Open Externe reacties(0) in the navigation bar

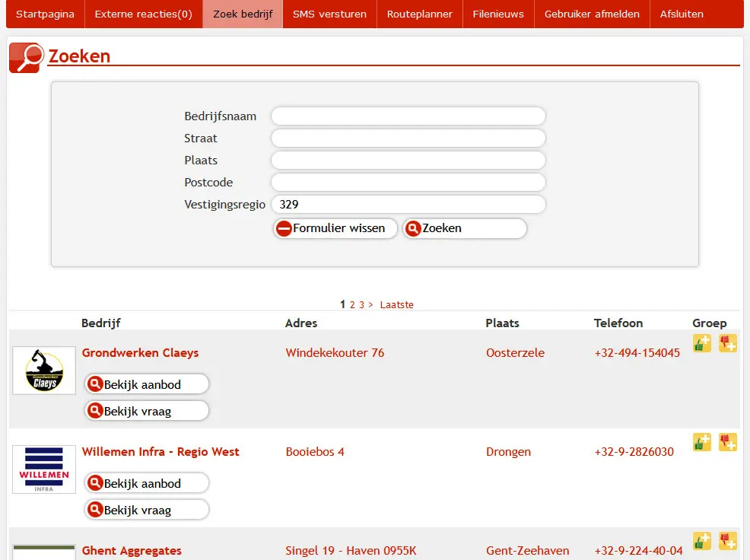tap(143, 14)
